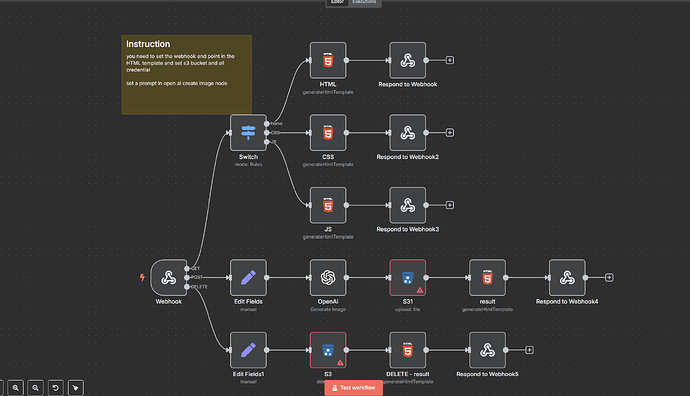Add node after Respond to Webhook
Screen dimensions: 690x396
(449, 60)
